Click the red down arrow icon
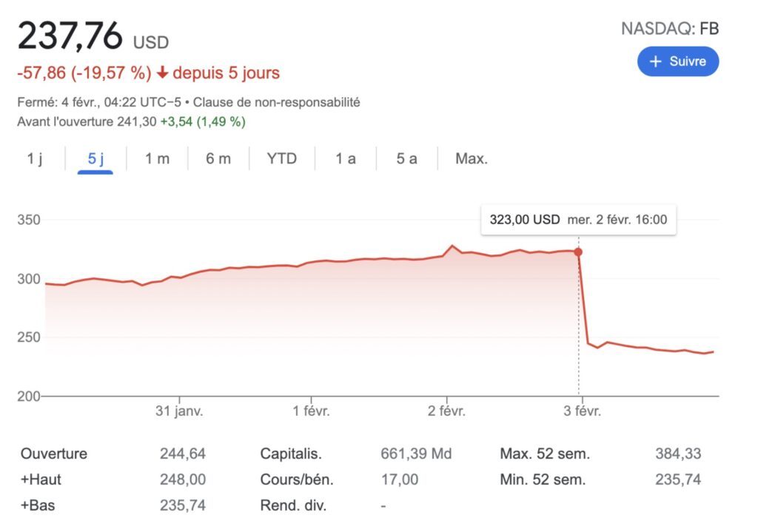The image size is (758, 532). coord(162,73)
